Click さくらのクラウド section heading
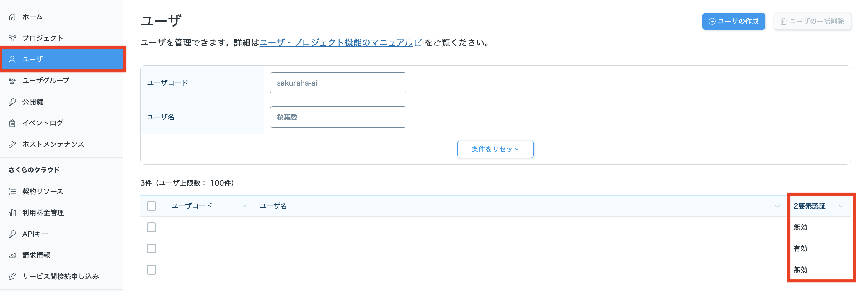Screen dimensions: 868x292 tap(34, 170)
